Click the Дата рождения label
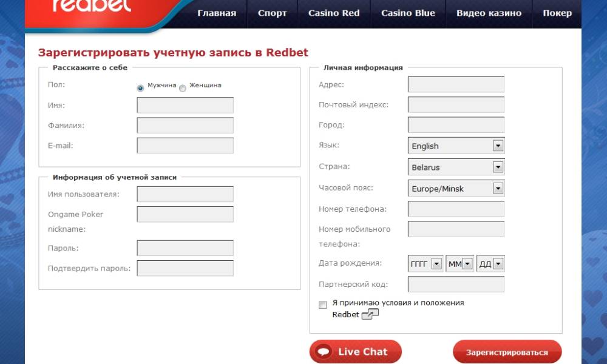The image size is (607, 364). point(350,263)
